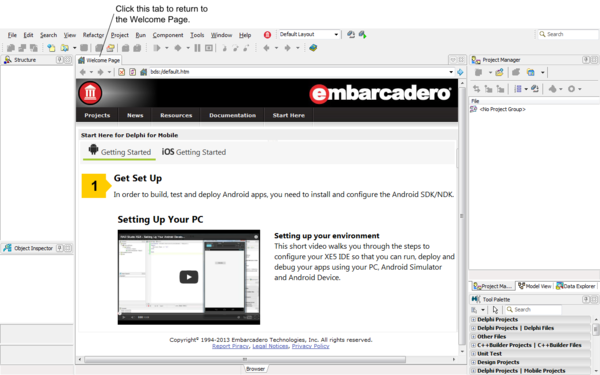Screen dimensions: 600x375
Task: Click Resources in the Welcome Page navigation
Action: [x=176, y=115]
